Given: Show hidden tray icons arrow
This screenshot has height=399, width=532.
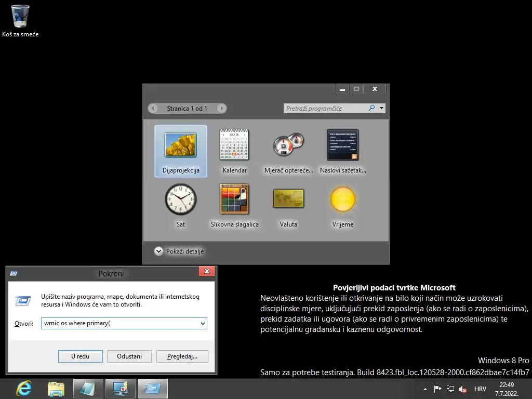Looking at the screenshot, I should (425, 389).
